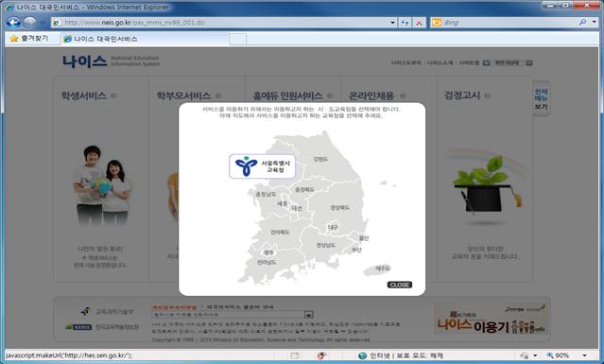Click the Bing search box
Viewport: 604px width, 364px height.
pyautogui.click(x=504, y=23)
